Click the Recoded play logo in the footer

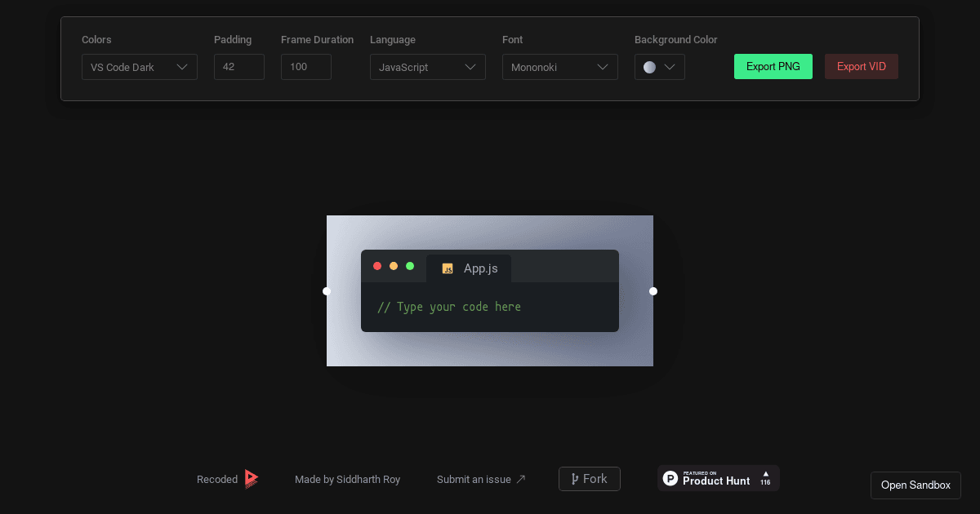251,479
